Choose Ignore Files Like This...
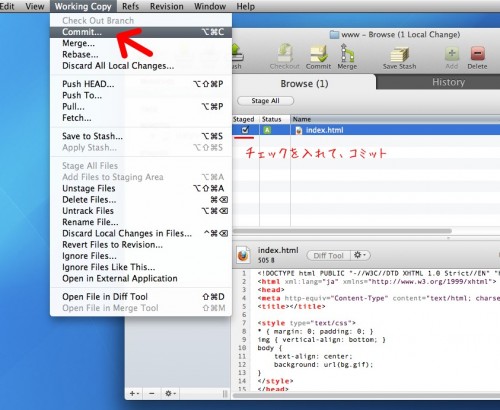500x410 pixels. [141, 267]
